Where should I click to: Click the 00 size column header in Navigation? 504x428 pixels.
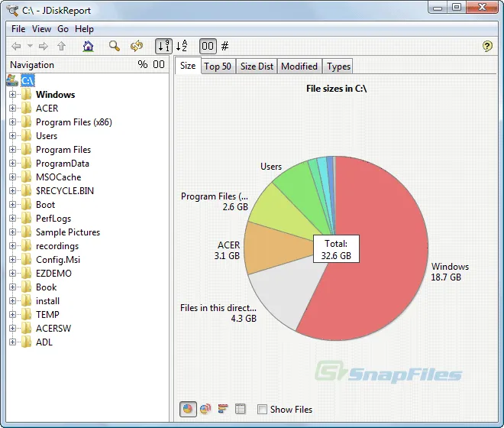159,64
